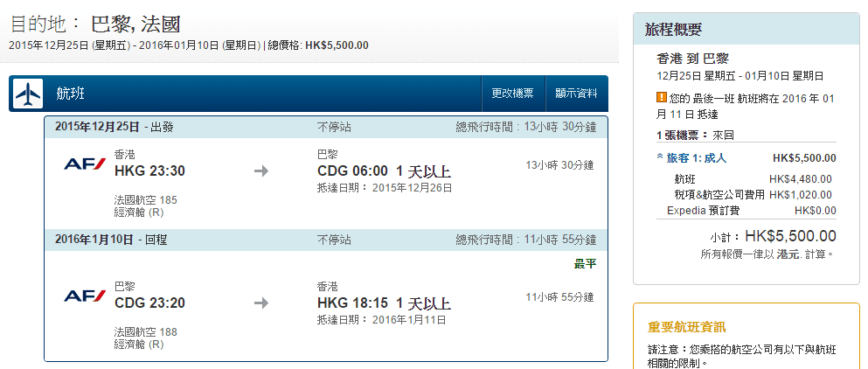
Task: Click the arrow between HKG 23:30 and CDG 06:00
Action: [260, 171]
